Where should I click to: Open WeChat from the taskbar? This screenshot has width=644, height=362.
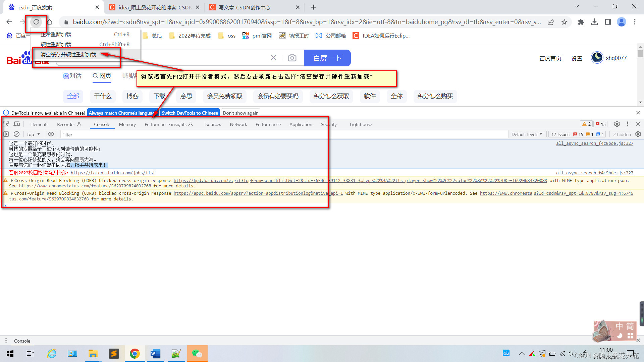pos(197,354)
